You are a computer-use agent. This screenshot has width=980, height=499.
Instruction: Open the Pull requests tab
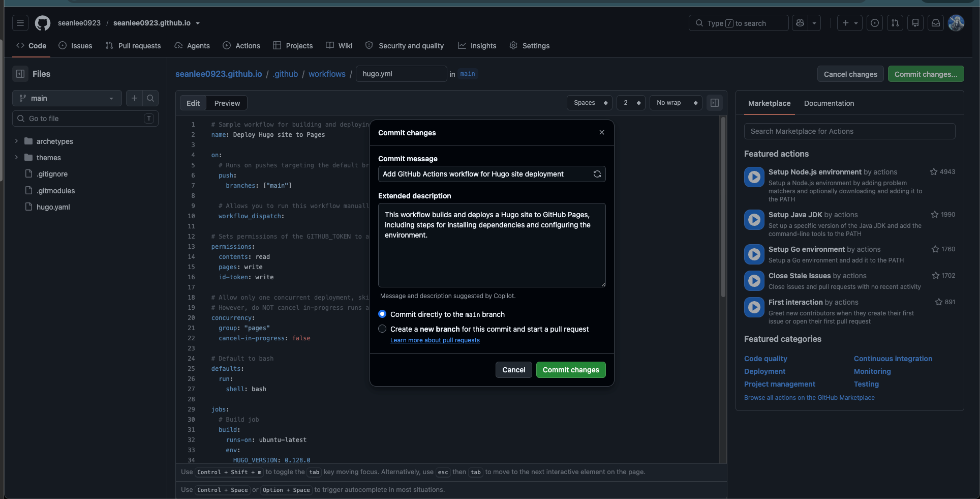pyautogui.click(x=133, y=46)
